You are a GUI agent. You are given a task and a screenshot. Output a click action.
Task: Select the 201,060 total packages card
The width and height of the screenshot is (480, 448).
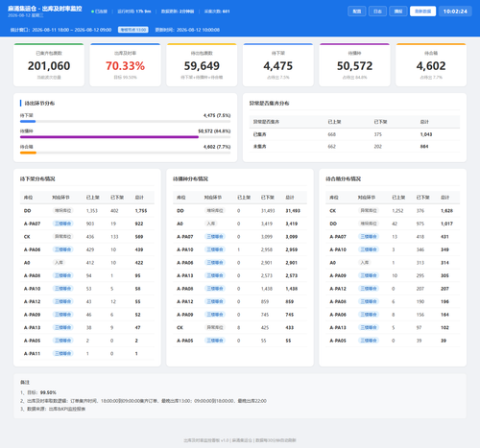[49, 65]
